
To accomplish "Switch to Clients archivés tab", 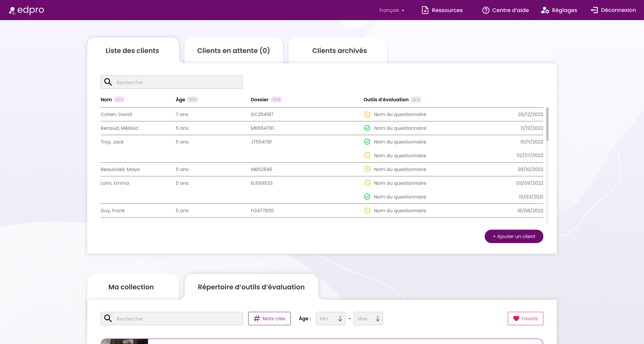I will tap(339, 51).
